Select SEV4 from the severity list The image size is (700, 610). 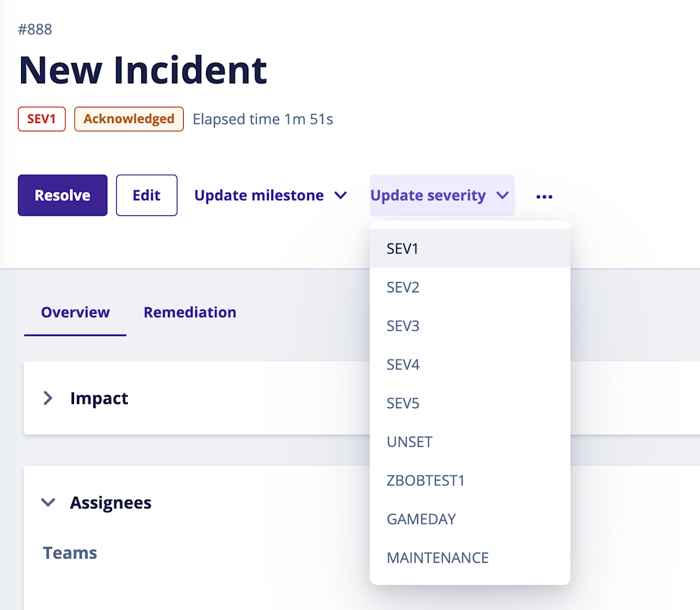pos(402,364)
